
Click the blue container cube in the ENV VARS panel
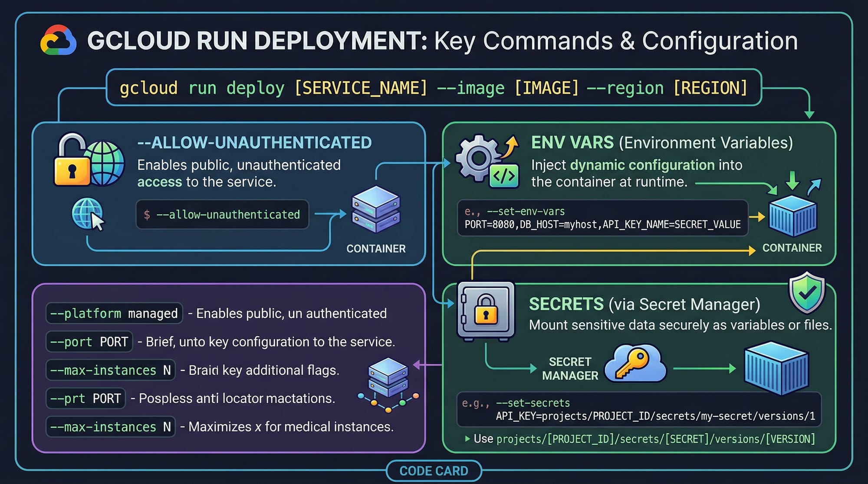793,216
